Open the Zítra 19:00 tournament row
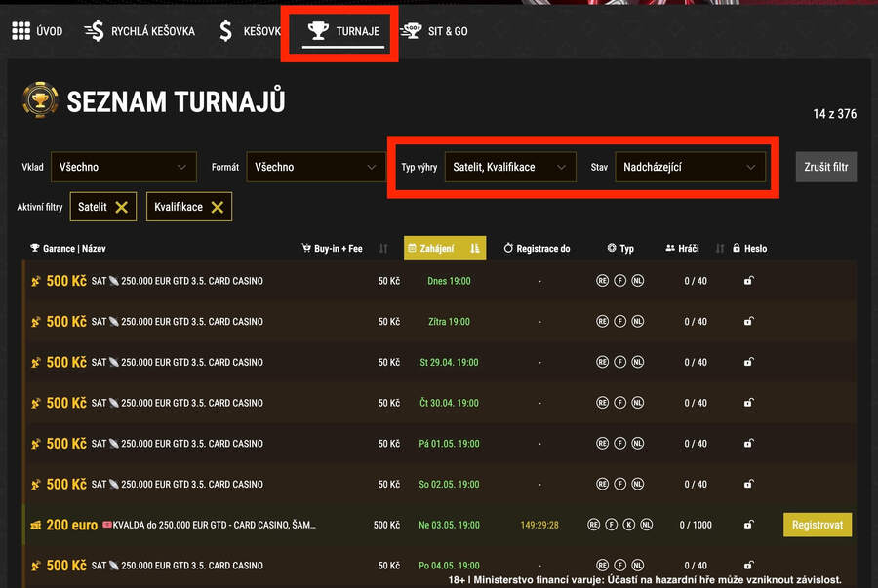This screenshot has height=588, width=878. pyautogui.click(x=177, y=322)
